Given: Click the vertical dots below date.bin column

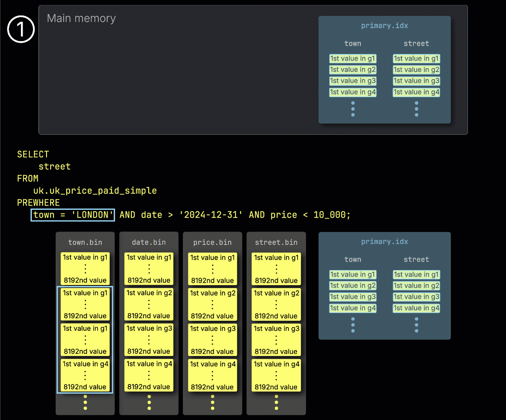Looking at the screenshot, I should [x=149, y=402].
